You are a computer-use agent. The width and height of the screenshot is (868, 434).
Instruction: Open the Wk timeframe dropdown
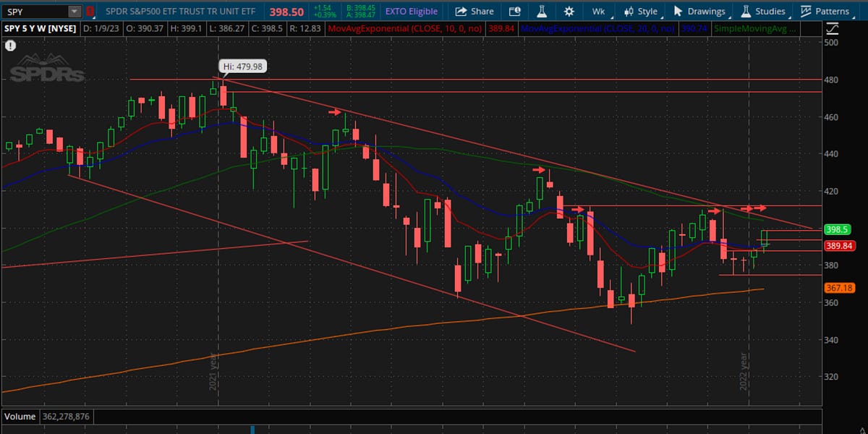[x=600, y=11]
